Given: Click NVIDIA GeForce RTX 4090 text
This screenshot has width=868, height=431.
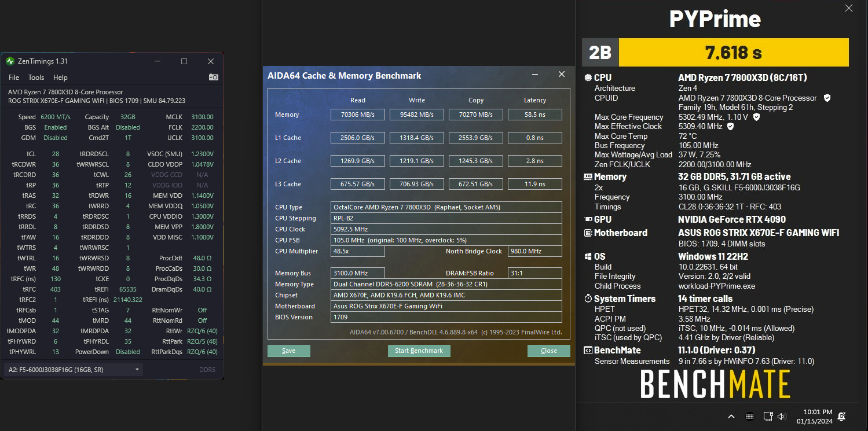Looking at the screenshot, I should coord(732,219).
